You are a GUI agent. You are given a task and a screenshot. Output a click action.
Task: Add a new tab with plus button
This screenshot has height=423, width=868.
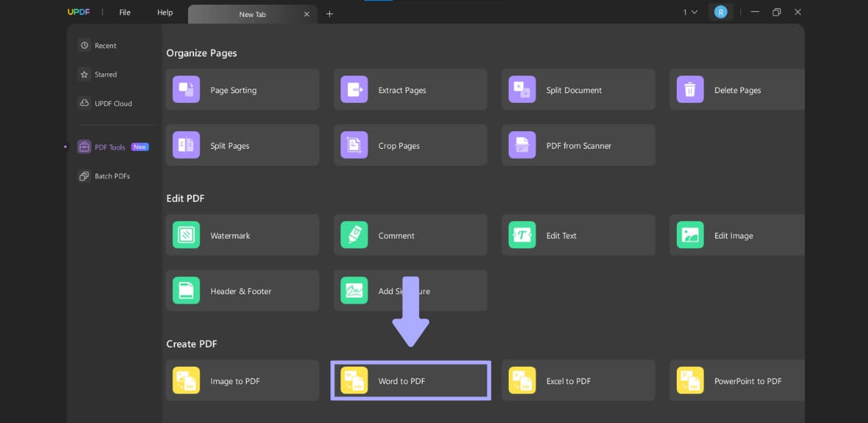click(330, 13)
